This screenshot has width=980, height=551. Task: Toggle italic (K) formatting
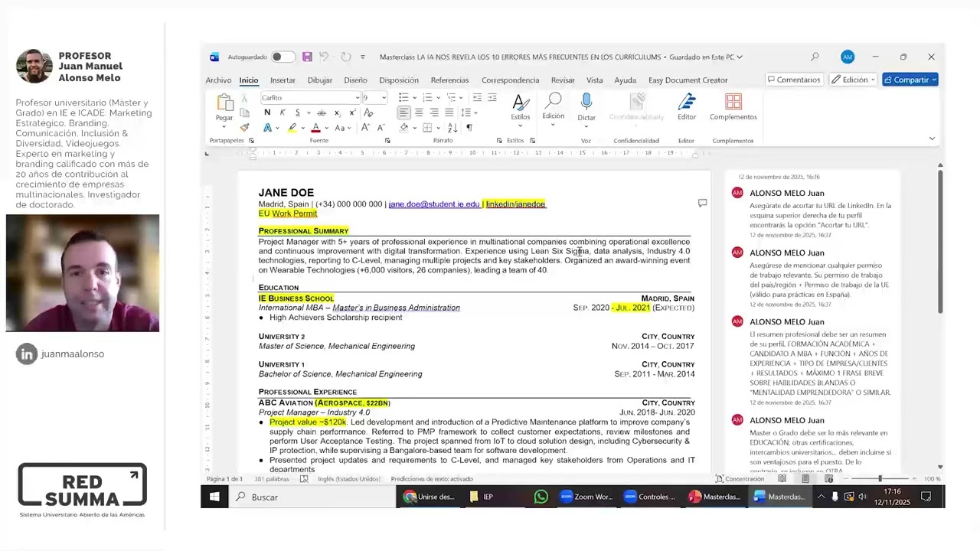coord(283,112)
